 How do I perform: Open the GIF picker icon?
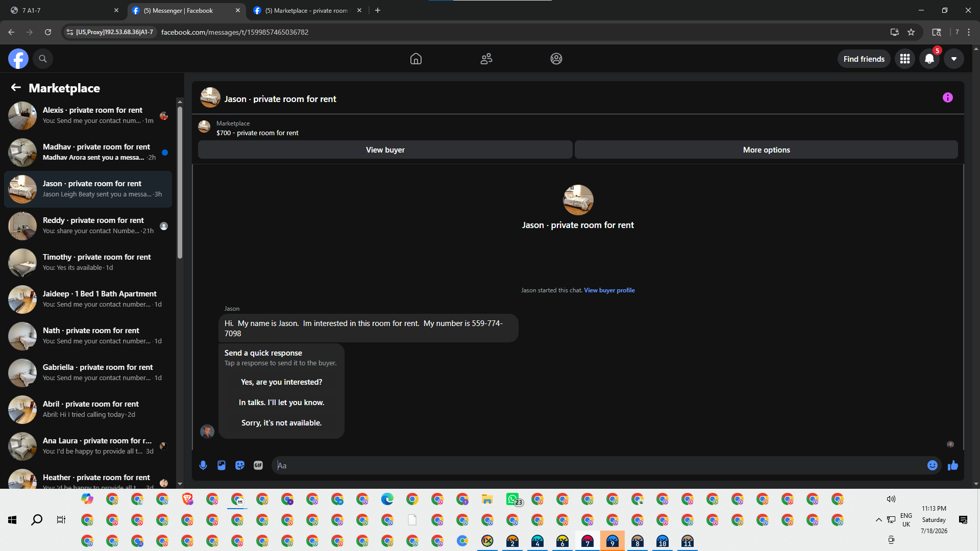(x=258, y=465)
